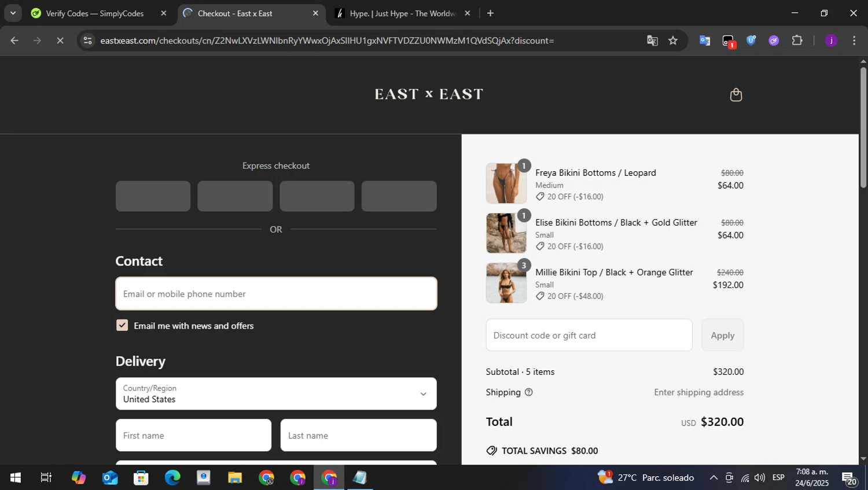The height and width of the screenshot is (490, 868).
Task: Open Task View on the taskbar
Action: coord(46,478)
